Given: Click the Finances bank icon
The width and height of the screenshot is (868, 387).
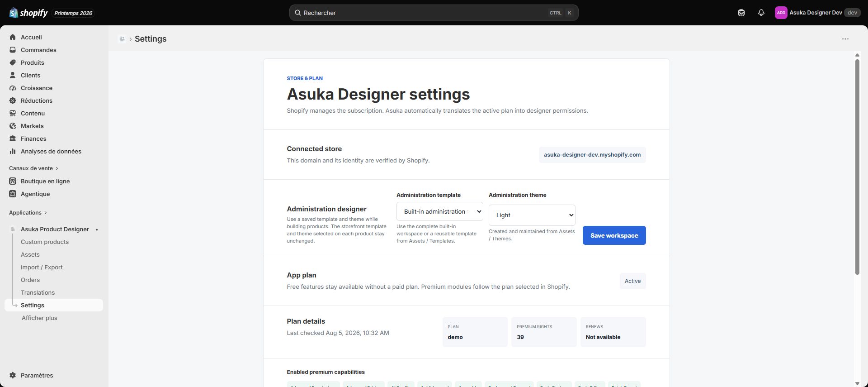Looking at the screenshot, I should [13, 139].
